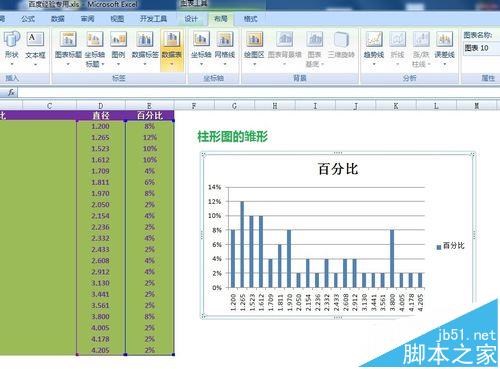The image size is (500, 369).
Task: Select column E header
Action: tap(149, 106)
